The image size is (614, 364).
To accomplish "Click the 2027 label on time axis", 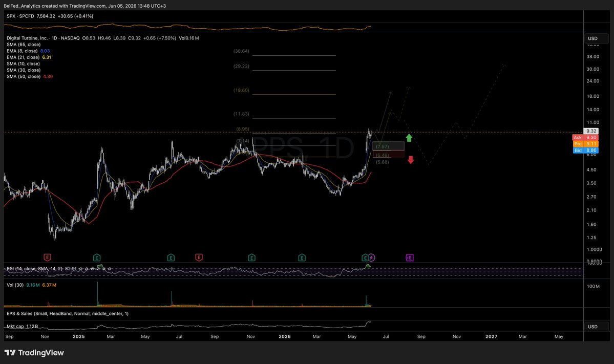I will tap(492, 336).
